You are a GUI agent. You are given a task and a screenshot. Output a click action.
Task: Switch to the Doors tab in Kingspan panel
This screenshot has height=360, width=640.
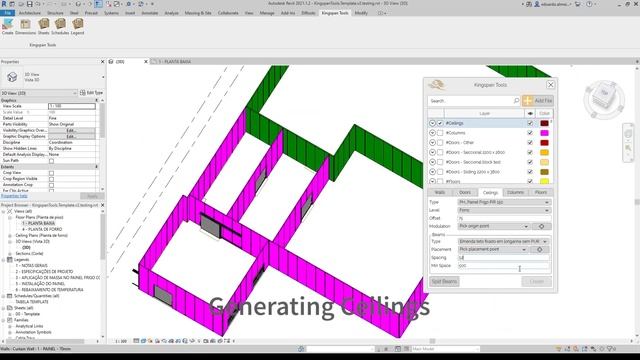click(465, 192)
